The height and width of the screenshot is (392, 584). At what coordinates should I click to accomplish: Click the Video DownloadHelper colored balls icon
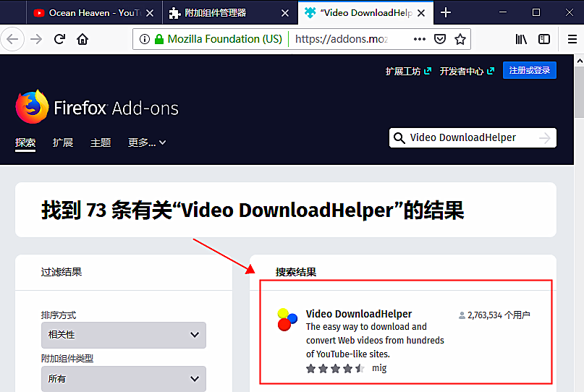click(x=287, y=320)
